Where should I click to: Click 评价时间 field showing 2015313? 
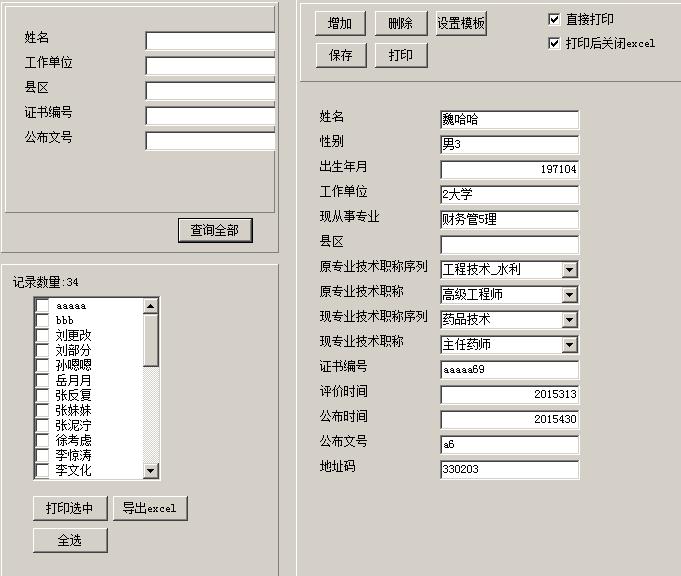coord(509,394)
